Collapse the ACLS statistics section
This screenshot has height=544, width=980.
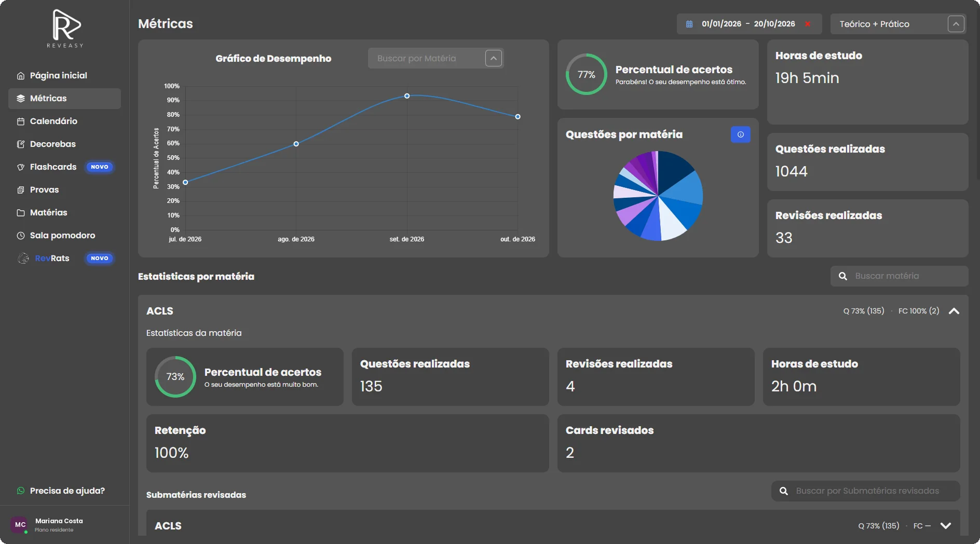[954, 311]
